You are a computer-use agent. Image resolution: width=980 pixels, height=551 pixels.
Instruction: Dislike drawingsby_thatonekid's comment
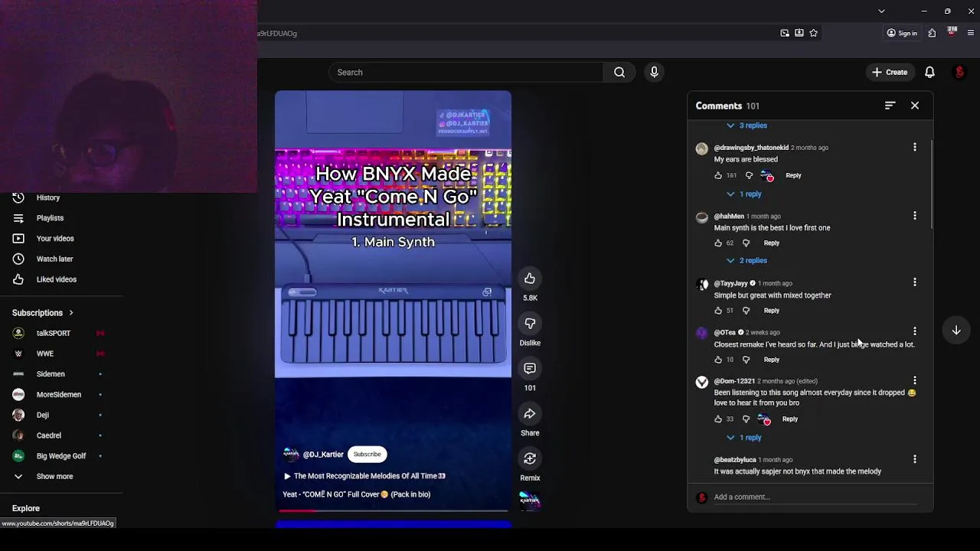click(x=749, y=175)
